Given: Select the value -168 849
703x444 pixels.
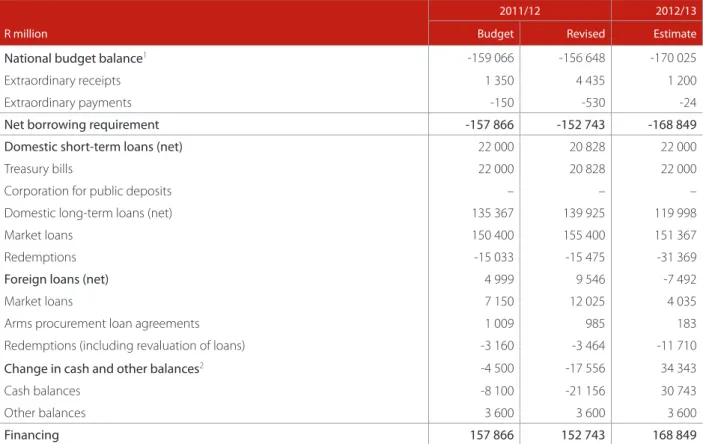Looking at the screenshot, I should [x=672, y=125].
